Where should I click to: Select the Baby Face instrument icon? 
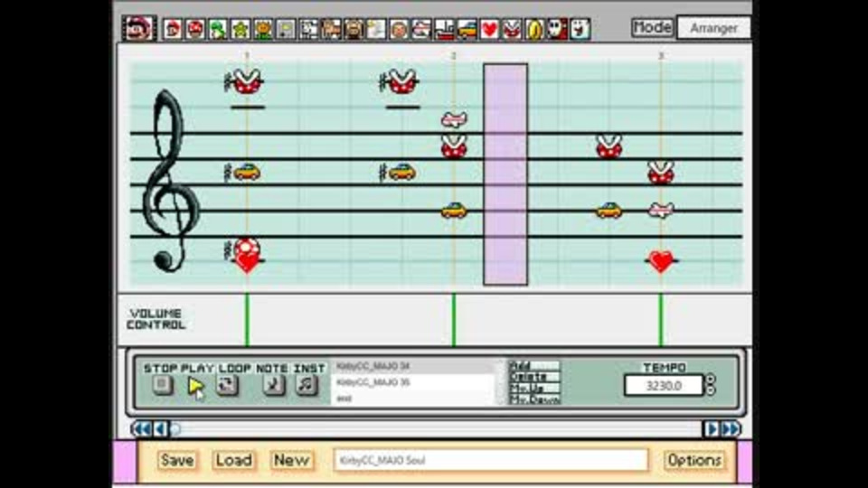pyautogui.click(x=399, y=29)
